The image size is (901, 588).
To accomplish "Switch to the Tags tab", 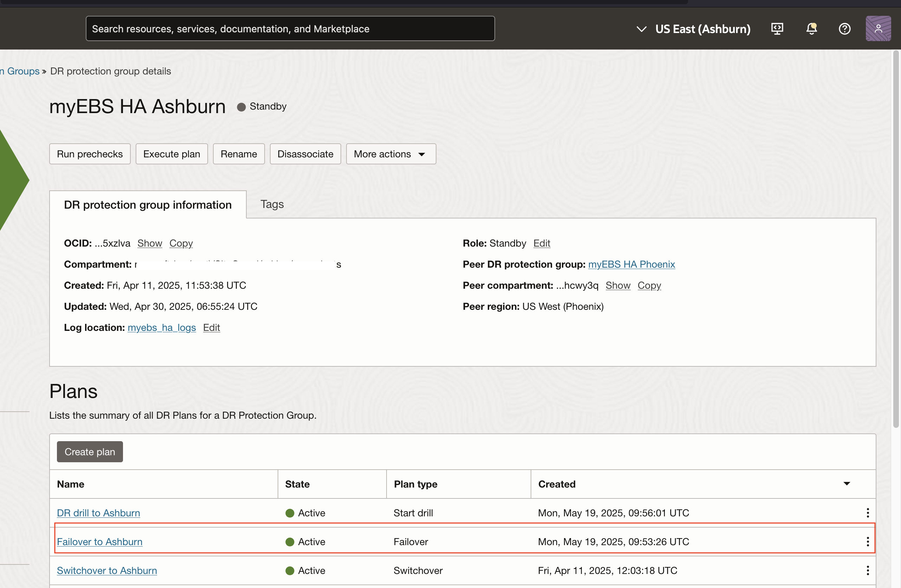I will 272,204.
